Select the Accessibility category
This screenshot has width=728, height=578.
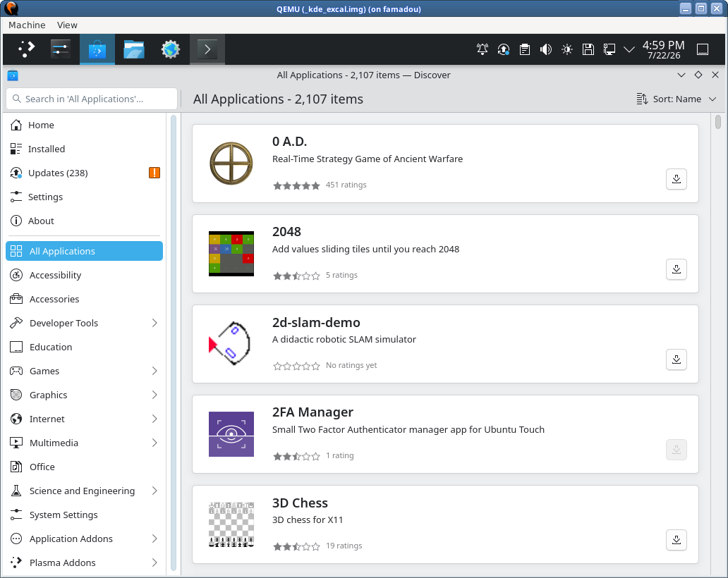click(84, 275)
